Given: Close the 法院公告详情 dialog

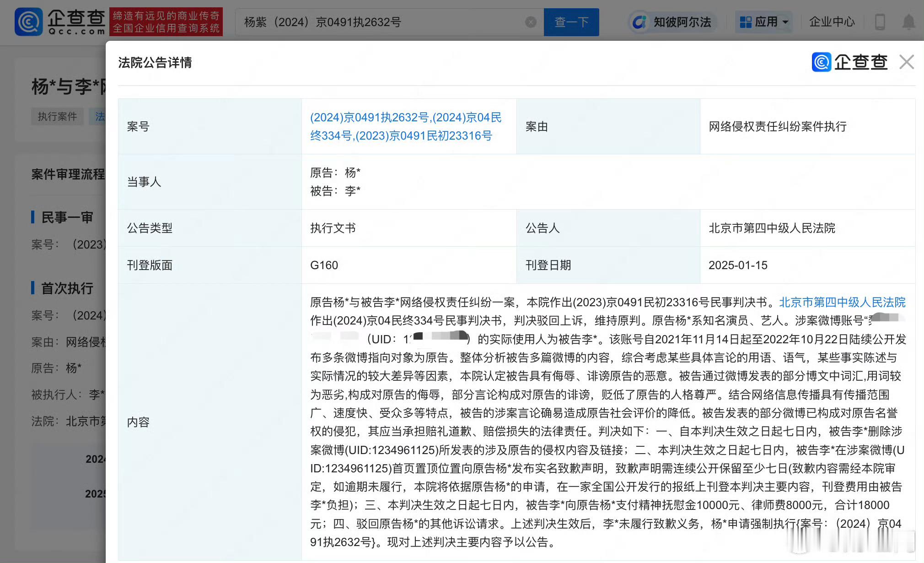Looking at the screenshot, I should pos(906,62).
